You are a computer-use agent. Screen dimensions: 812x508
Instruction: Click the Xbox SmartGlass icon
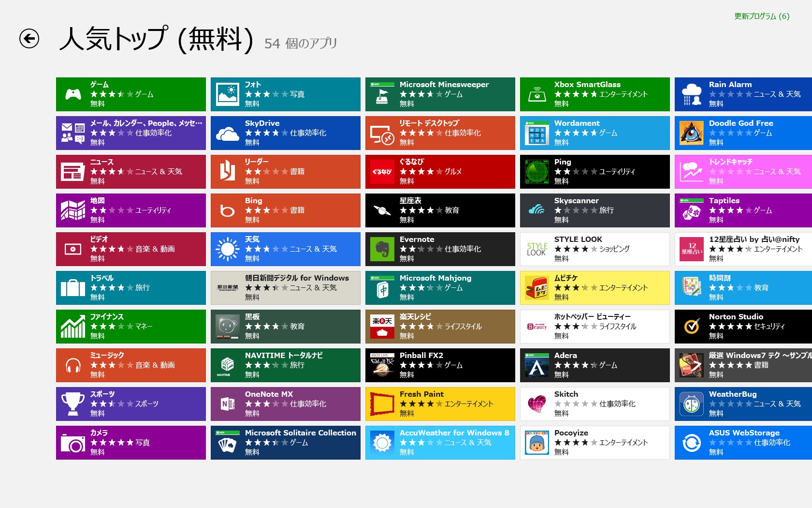tap(537, 94)
